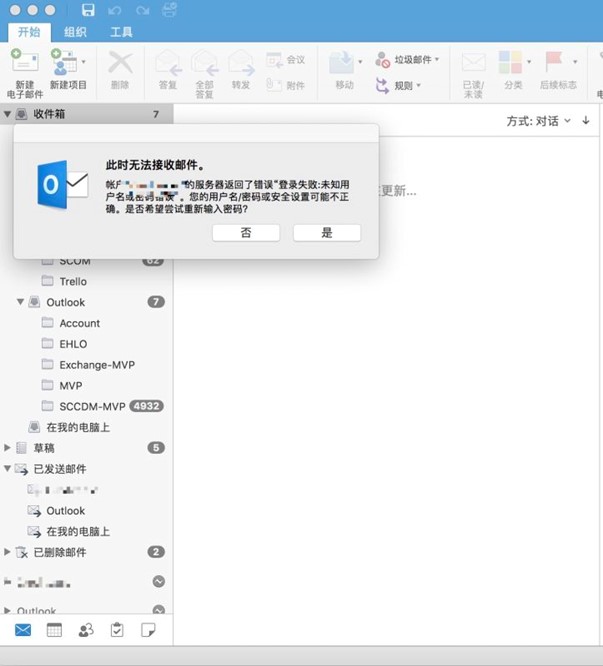Click 是 to re-enter the password

(x=327, y=233)
